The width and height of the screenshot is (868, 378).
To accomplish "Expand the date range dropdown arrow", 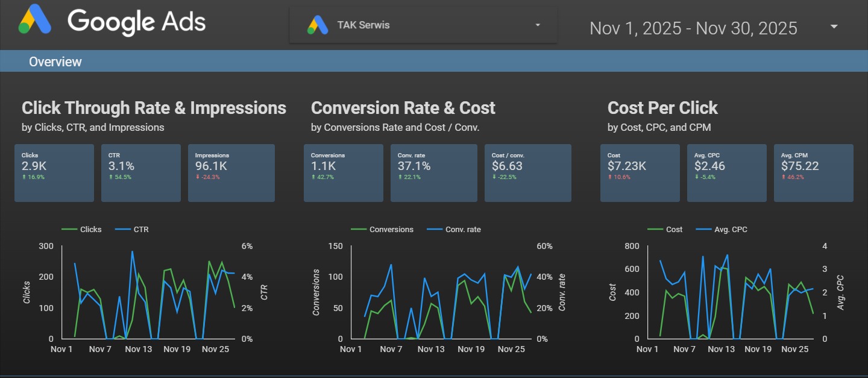I will tap(834, 27).
